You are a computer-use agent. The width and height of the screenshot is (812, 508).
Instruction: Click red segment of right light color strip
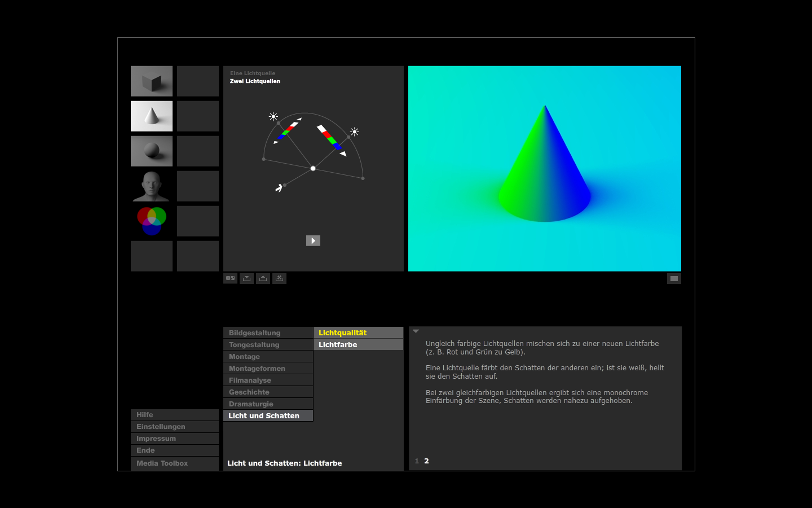point(326,135)
